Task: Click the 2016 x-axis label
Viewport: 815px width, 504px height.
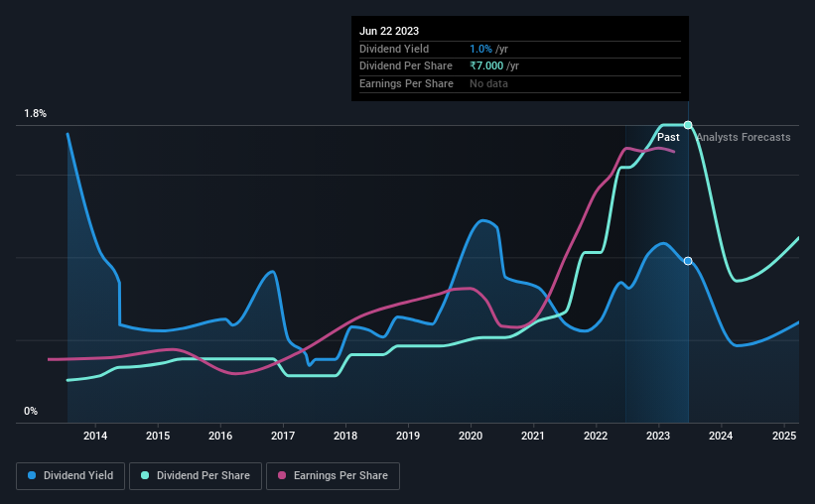Action: coord(220,436)
